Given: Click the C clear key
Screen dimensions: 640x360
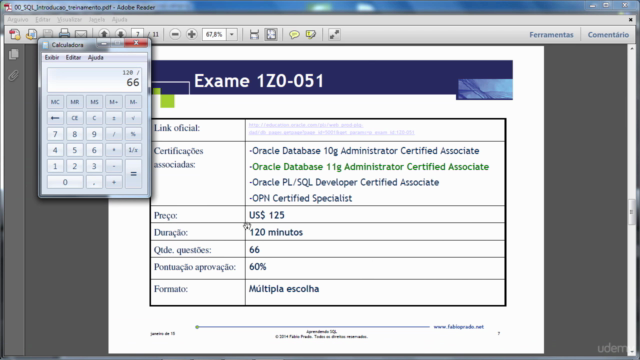Looking at the screenshot, I should pyautogui.click(x=94, y=118).
